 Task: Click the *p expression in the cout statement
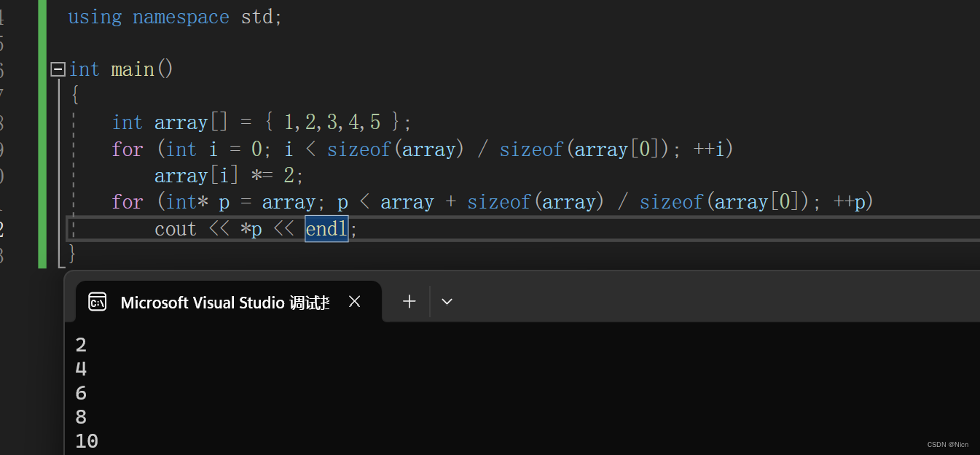pyautogui.click(x=252, y=228)
